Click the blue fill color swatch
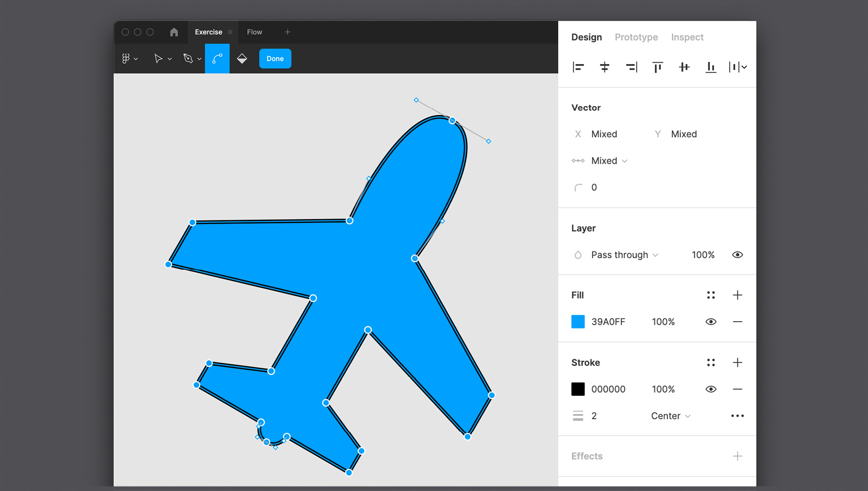 click(x=578, y=322)
